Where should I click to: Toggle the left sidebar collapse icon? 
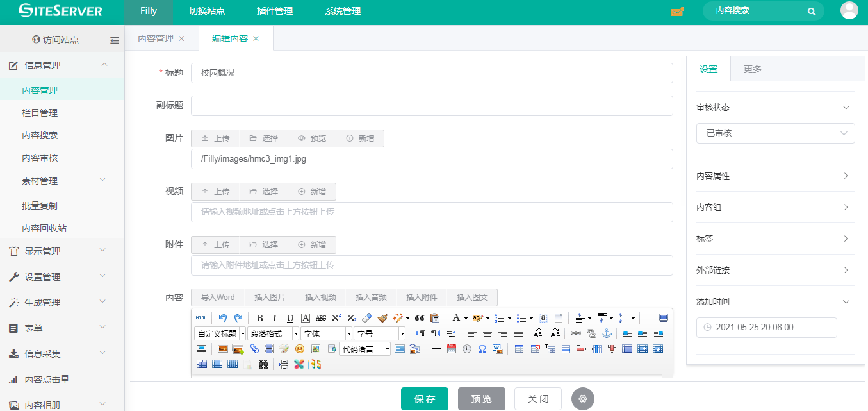click(x=115, y=40)
